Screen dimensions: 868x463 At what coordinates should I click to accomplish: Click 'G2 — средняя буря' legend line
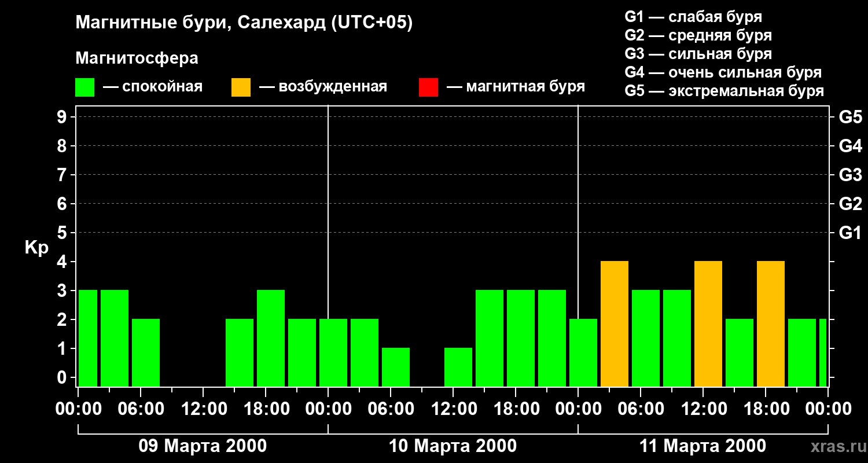[x=698, y=35]
